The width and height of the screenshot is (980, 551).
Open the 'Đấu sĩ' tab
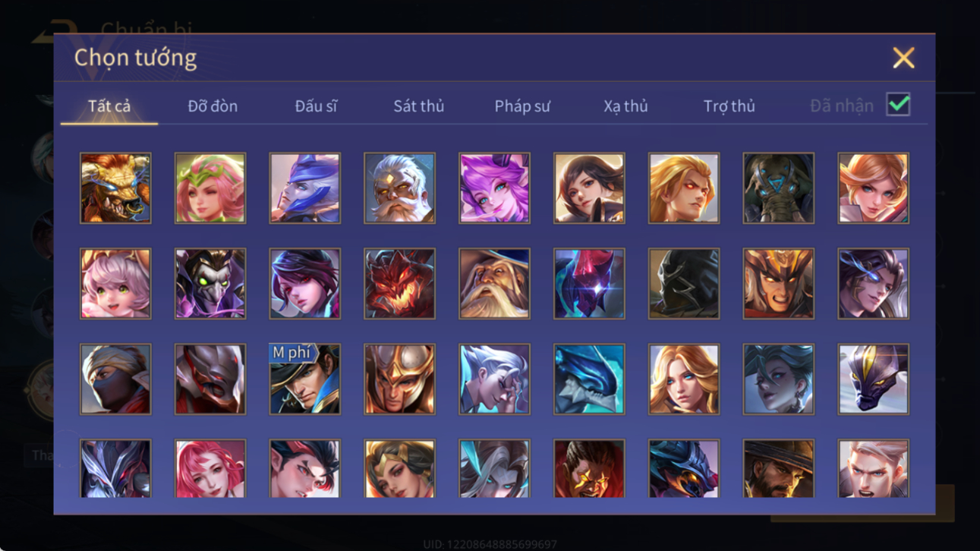point(316,106)
